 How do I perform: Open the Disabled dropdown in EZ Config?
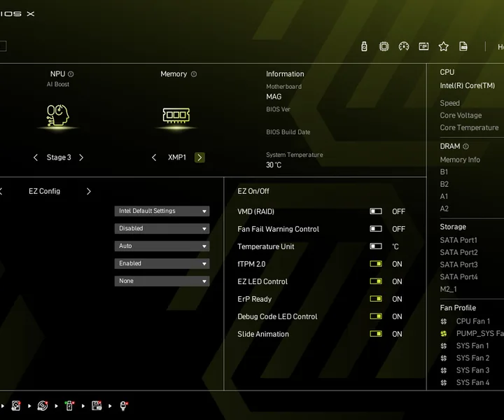162,228
